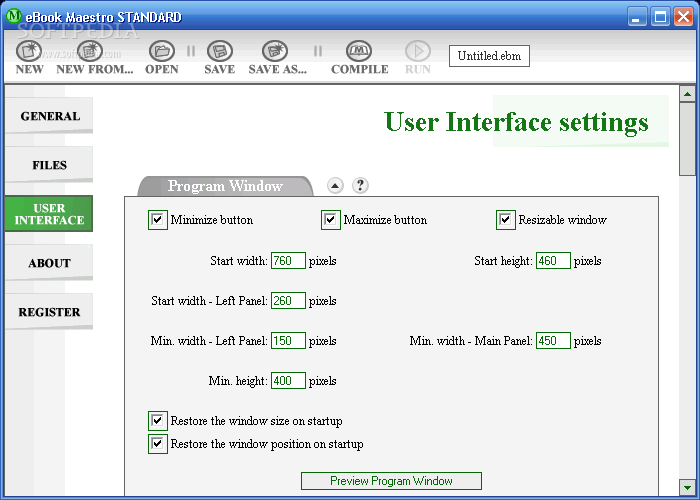Screen dimensions: 700x500
Task: Toggle the Minimize button checkbox
Action: click(158, 220)
